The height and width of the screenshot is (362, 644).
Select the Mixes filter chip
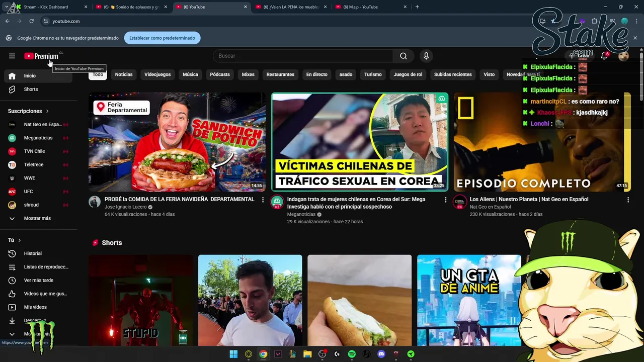tap(248, 74)
